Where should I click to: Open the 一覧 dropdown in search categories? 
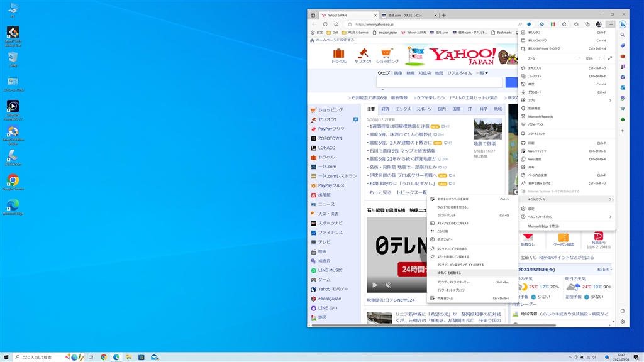482,73
